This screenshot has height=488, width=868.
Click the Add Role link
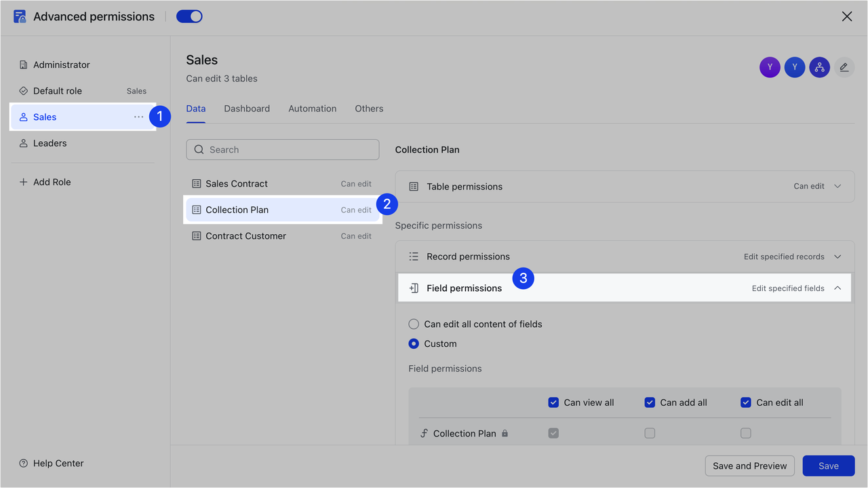(x=45, y=182)
